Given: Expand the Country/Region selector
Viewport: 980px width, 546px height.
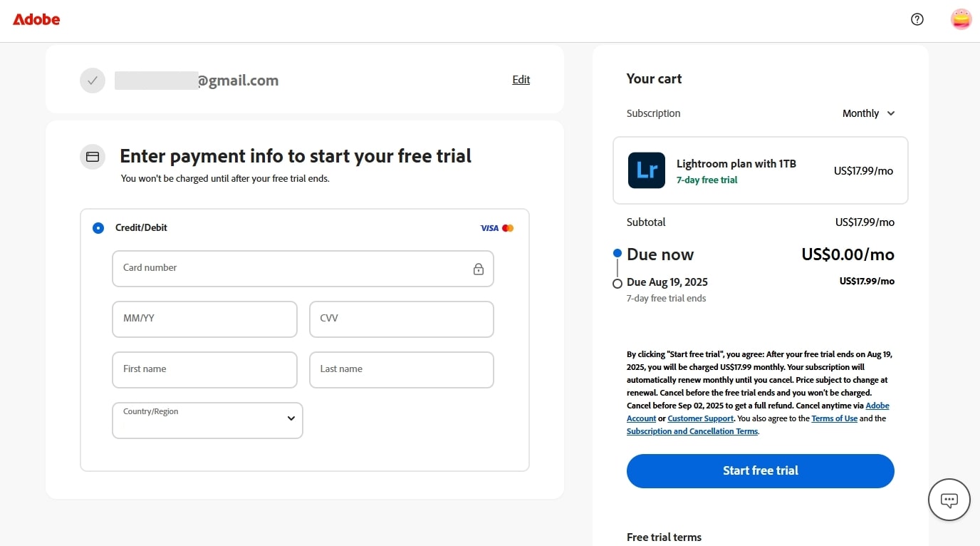Looking at the screenshot, I should point(207,420).
